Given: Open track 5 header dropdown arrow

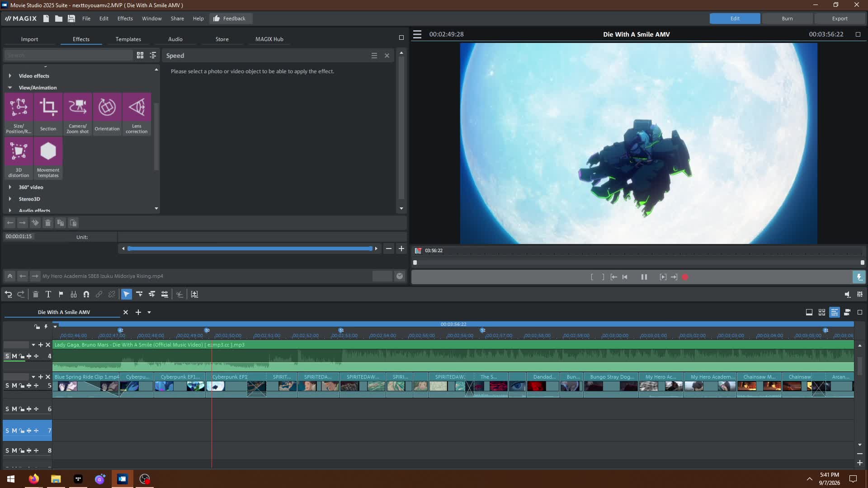Looking at the screenshot, I should click(33, 377).
